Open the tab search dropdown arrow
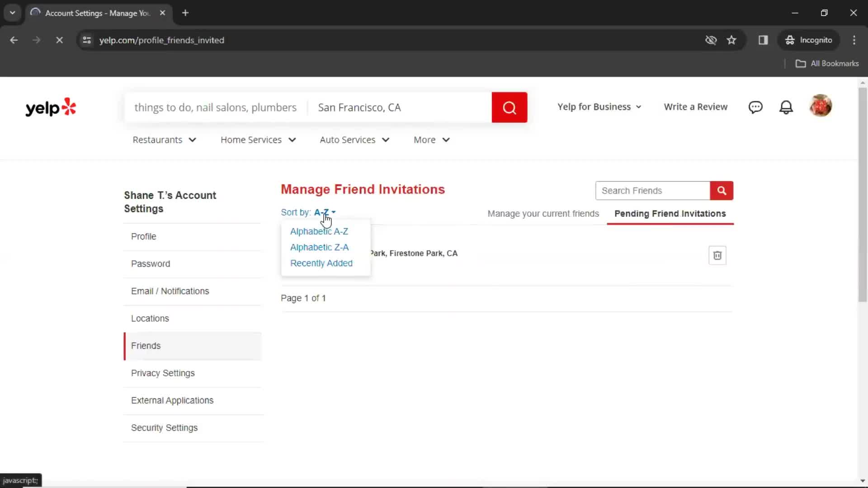Viewport: 868px width, 488px height. pos(12,13)
